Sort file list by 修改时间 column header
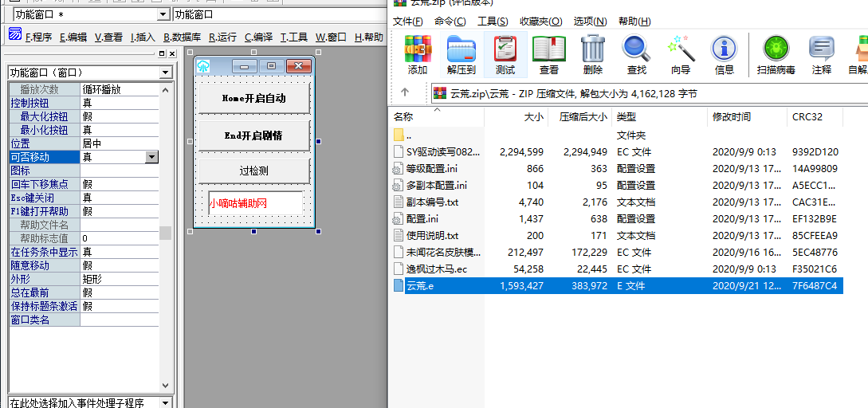Image resolution: width=868 pixels, height=408 pixels. click(731, 117)
